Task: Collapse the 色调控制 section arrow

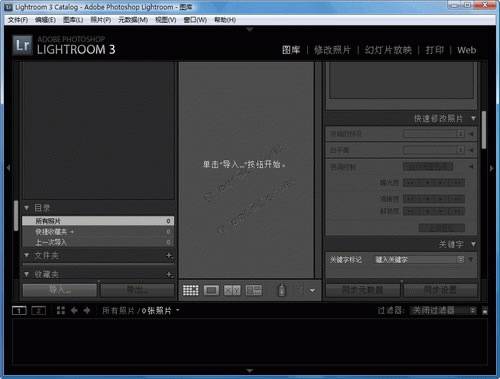Action: 471,166
